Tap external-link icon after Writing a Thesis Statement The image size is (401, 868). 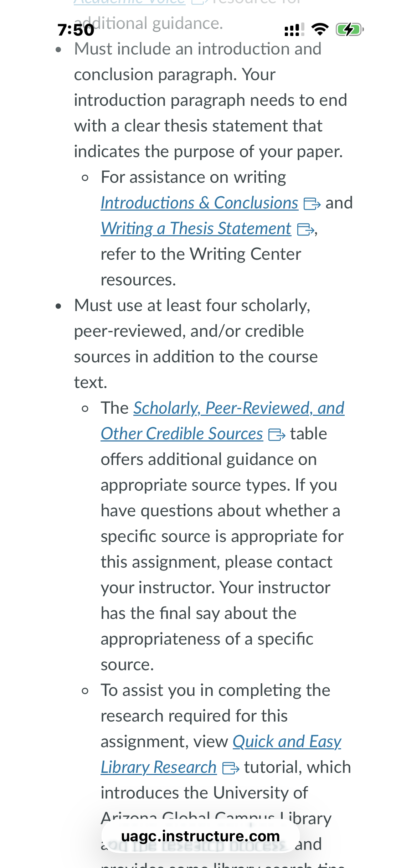[x=305, y=230]
